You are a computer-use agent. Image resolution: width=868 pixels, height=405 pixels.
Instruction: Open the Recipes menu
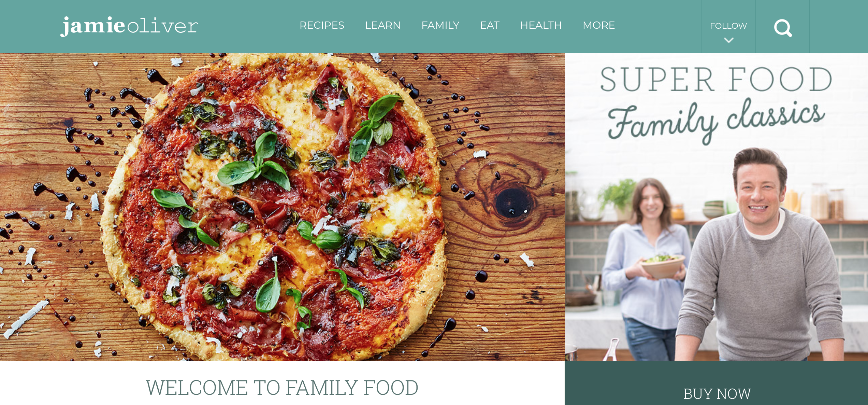(322, 25)
